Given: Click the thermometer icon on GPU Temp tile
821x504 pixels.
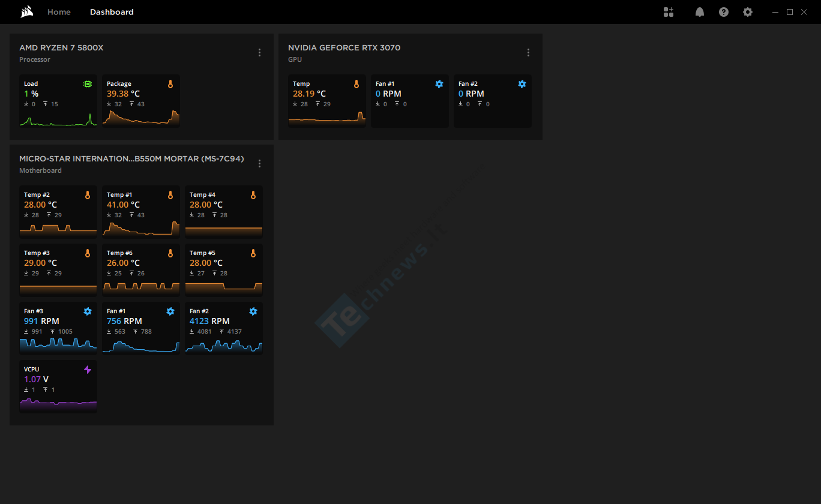Looking at the screenshot, I should coord(356,85).
